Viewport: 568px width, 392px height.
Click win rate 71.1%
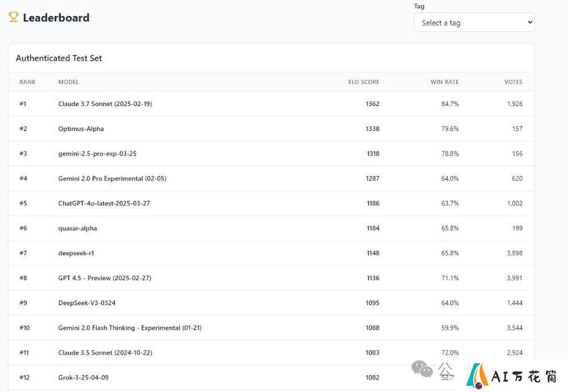[x=450, y=278]
